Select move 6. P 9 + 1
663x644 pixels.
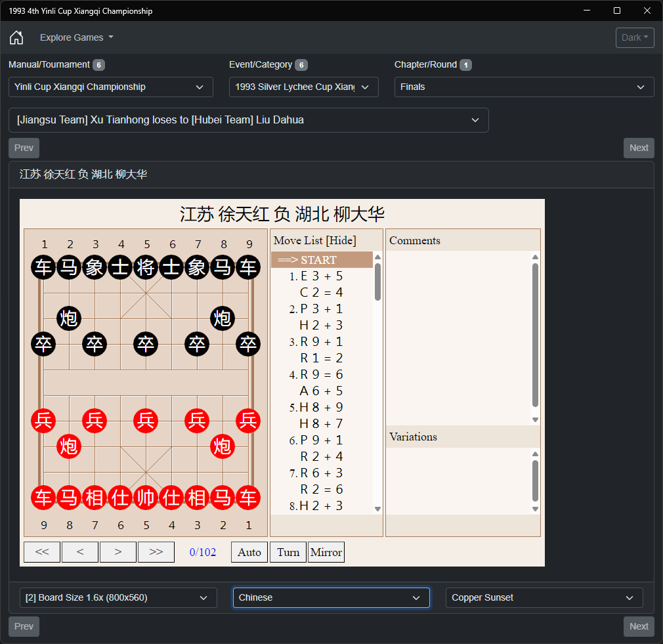pos(322,440)
